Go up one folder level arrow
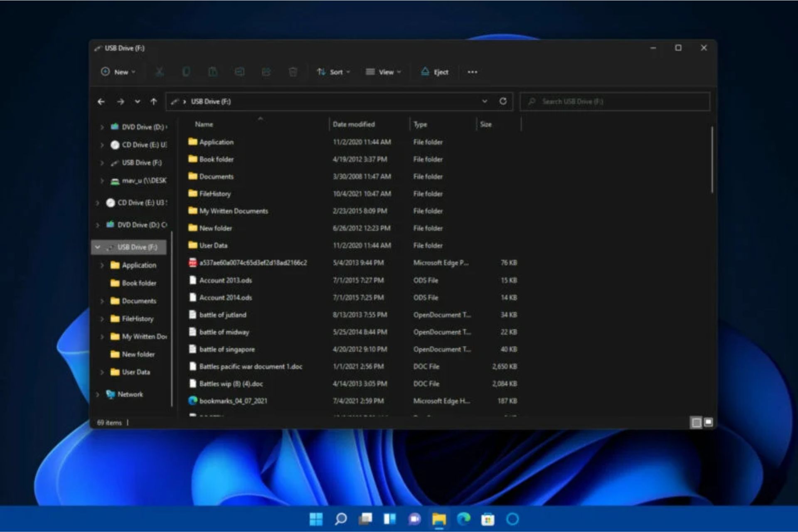The width and height of the screenshot is (798, 532). coord(154,101)
